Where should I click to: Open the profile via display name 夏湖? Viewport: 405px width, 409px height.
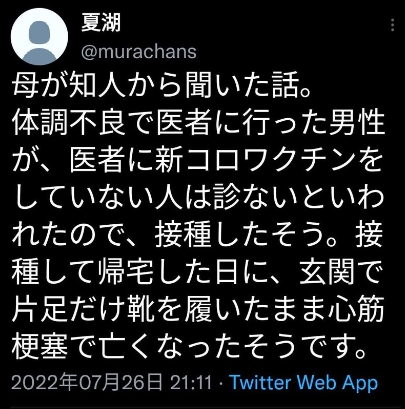click(101, 23)
